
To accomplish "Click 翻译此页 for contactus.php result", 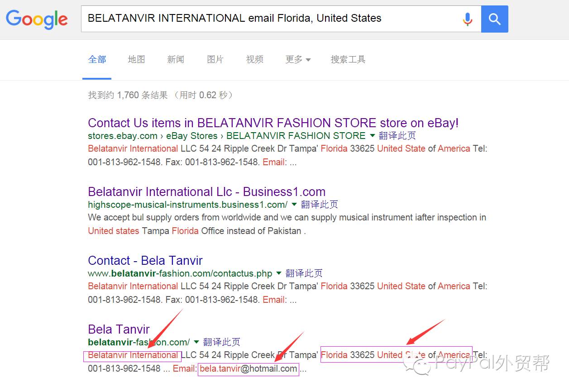I will click(304, 273).
